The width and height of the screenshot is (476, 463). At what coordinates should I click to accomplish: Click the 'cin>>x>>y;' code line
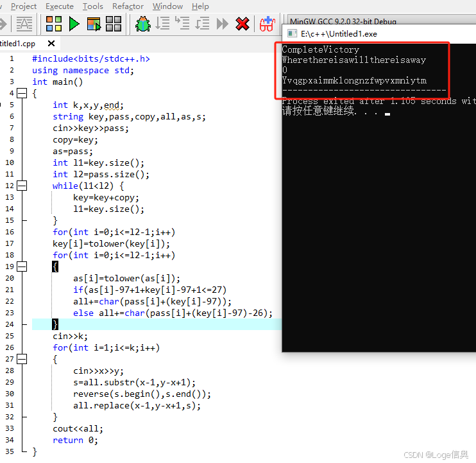click(98, 371)
